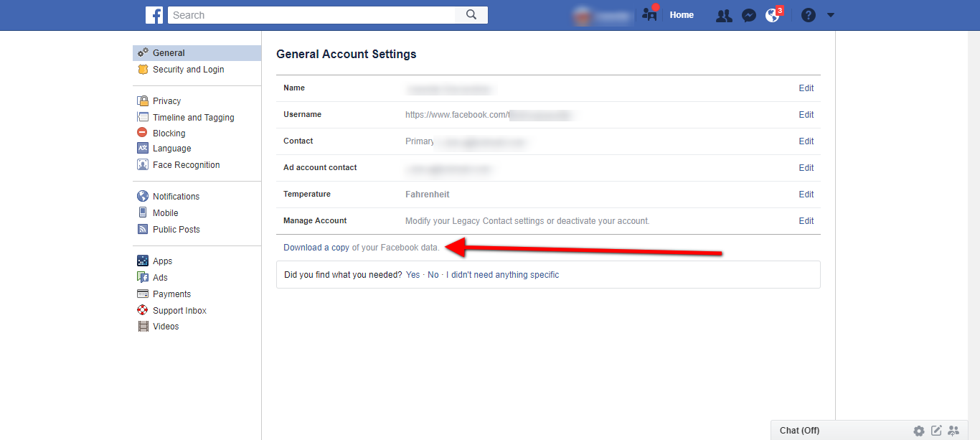Click the create new group icon

point(953,431)
